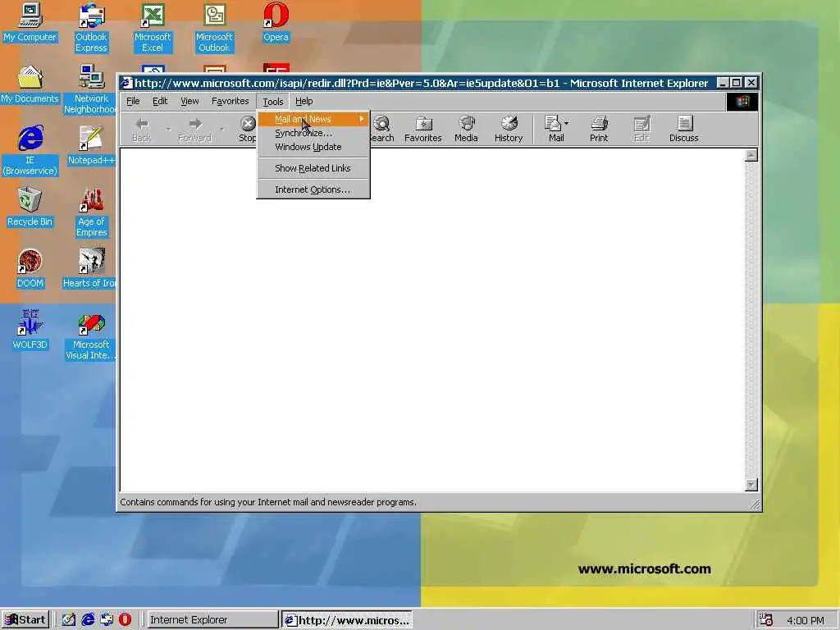Select Opera desktop shortcut
This screenshot has height=630, width=840.
tap(276, 22)
